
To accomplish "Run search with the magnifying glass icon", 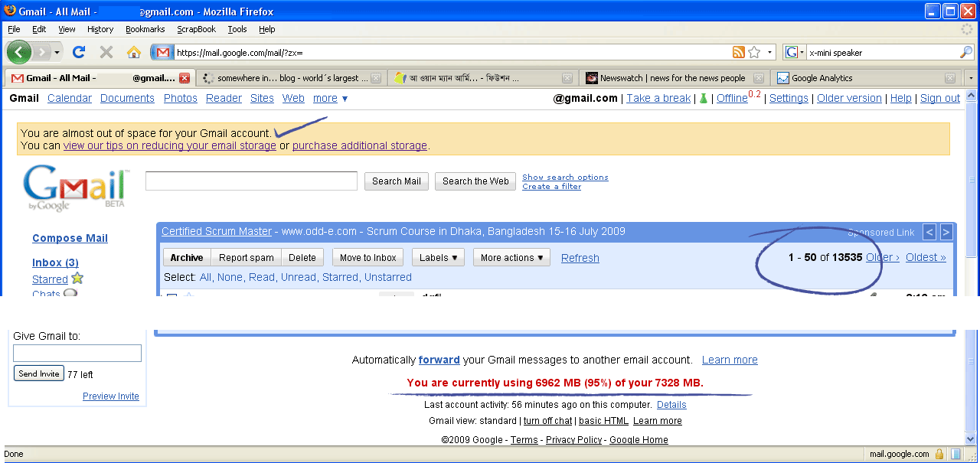I will (x=966, y=52).
